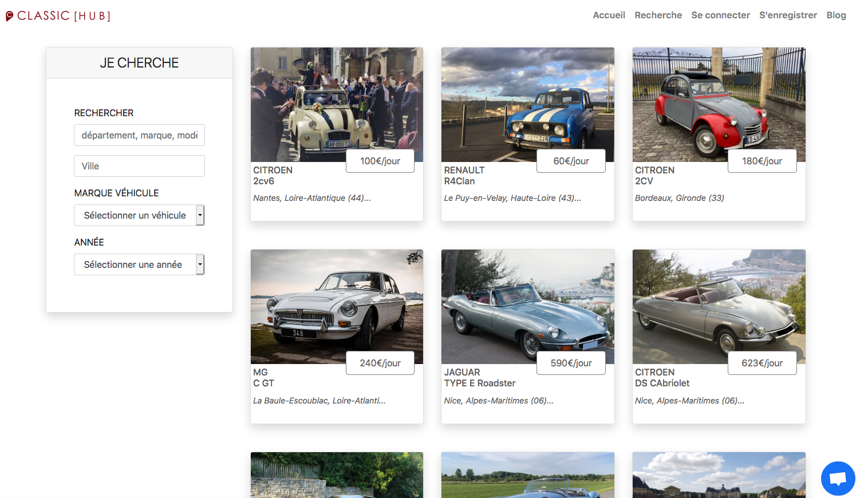Click the 240€/jour price tag
Image resolution: width=868 pixels, height=498 pixels.
380,363
